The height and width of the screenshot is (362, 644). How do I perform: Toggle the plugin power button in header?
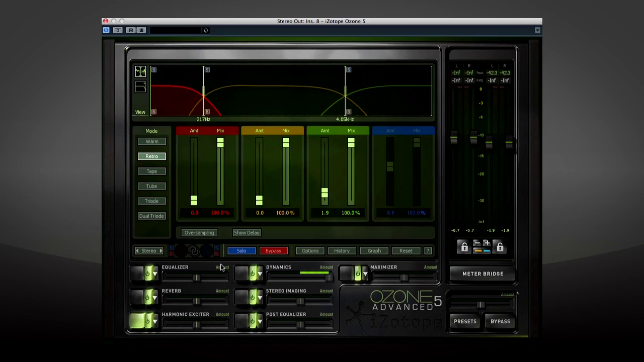point(106,30)
